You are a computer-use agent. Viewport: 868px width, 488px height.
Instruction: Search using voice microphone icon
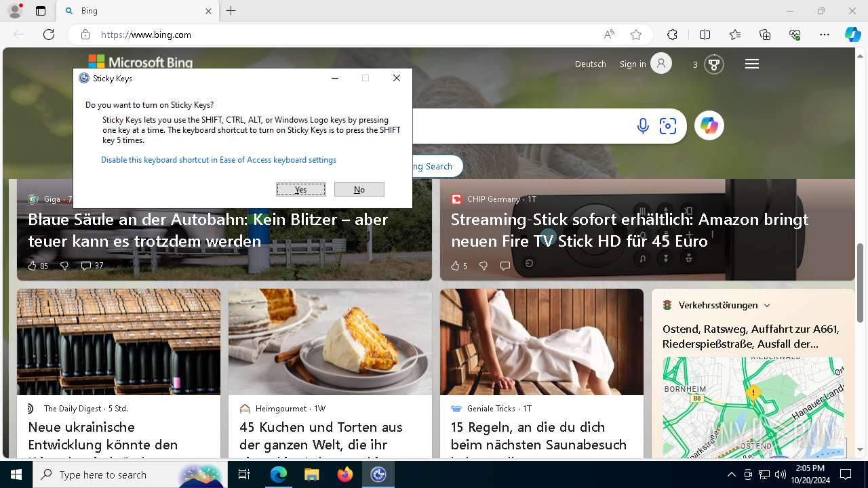click(x=643, y=126)
